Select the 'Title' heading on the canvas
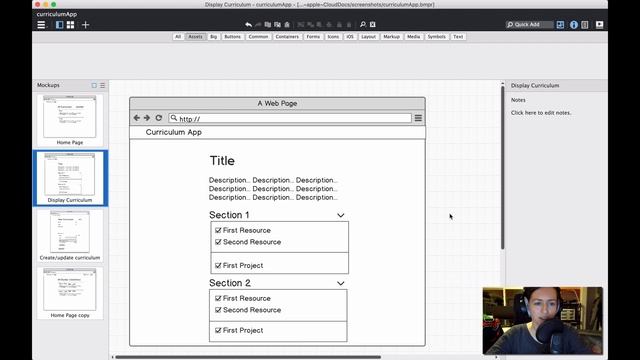The image size is (640, 360). click(x=222, y=161)
